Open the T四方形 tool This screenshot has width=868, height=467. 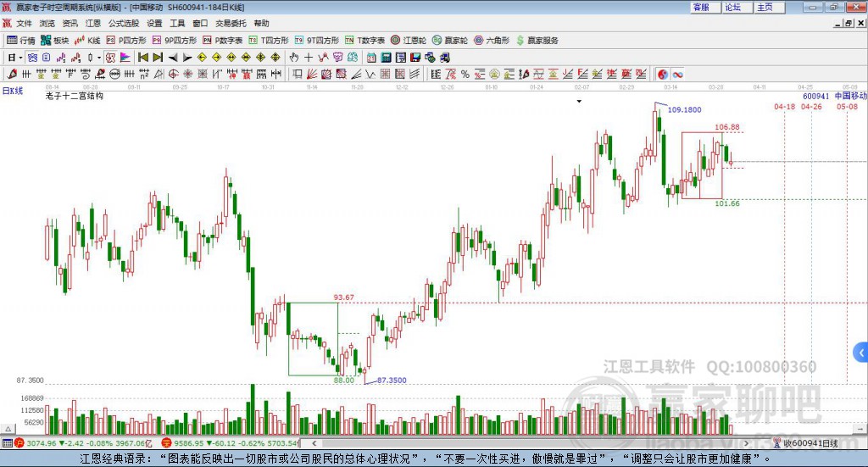pyautogui.click(x=269, y=41)
